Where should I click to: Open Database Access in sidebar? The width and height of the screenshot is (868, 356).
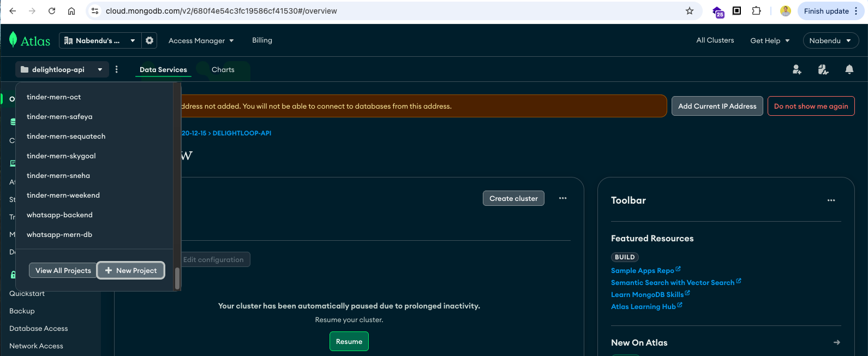pos(39,328)
